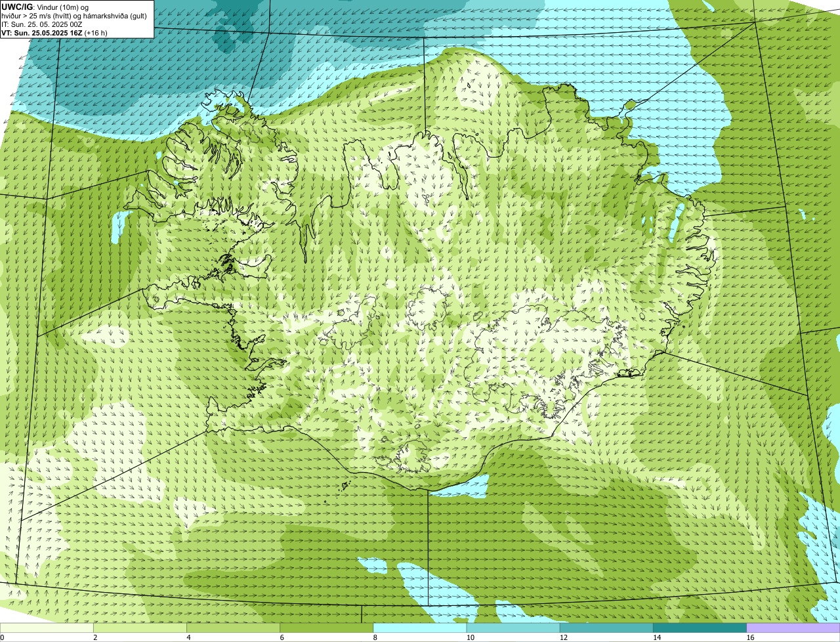Viewport: 840px width, 642px height.
Task: Click the initial time 'IT: Sun. 25. 05. 2025 00Z'
Action: [x=42, y=24]
